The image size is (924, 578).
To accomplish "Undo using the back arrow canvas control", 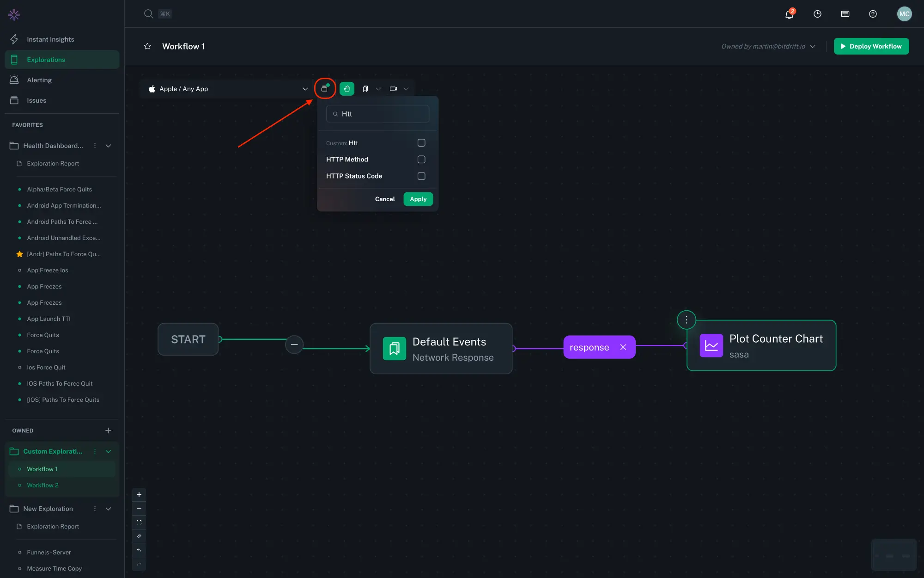I will pyautogui.click(x=139, y=550).
